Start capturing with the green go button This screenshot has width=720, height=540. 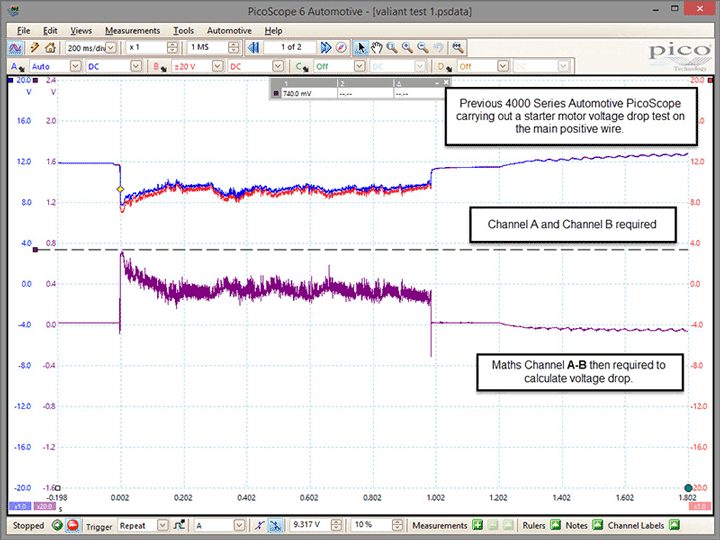tap(57, 525)
